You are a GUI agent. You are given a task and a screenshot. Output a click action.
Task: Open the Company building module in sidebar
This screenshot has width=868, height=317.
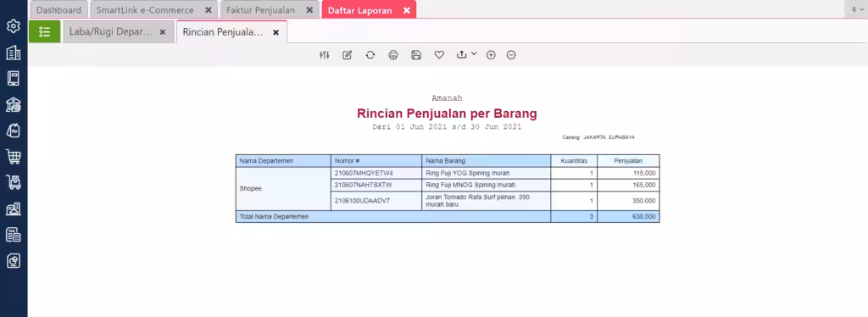14,53
